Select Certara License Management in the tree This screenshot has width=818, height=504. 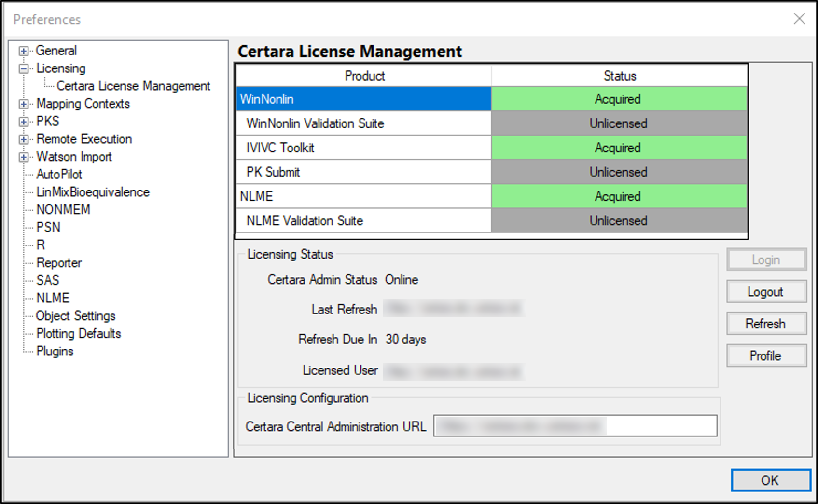coord(134,86)
